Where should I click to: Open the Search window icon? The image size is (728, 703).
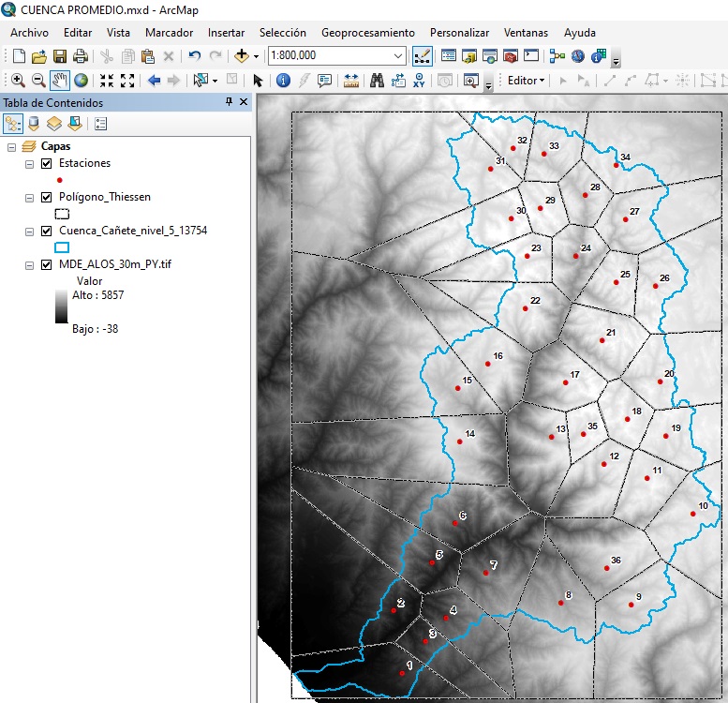490,56
